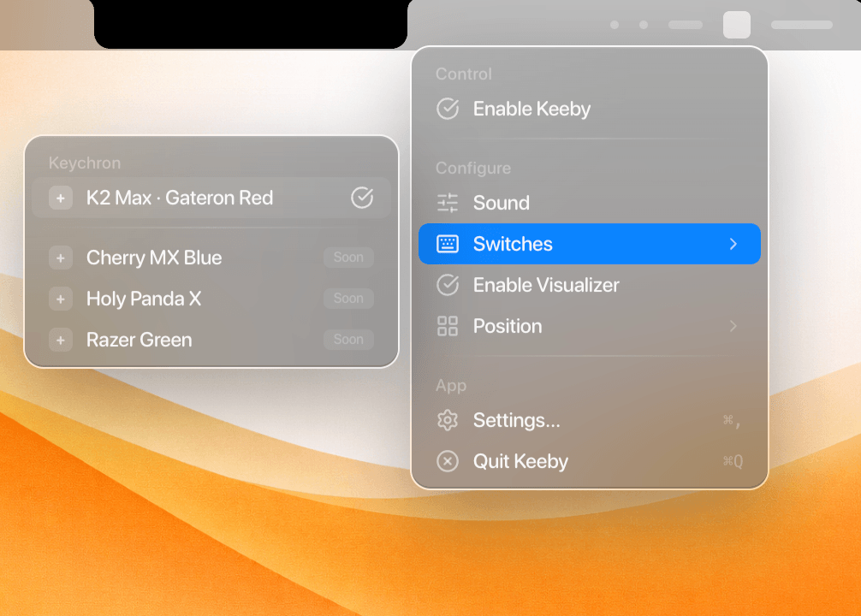The height and width of the screenshot is (616, 861).
Task: Click the highlighted Keeby menu bar icon
Action: click(736, 25)
